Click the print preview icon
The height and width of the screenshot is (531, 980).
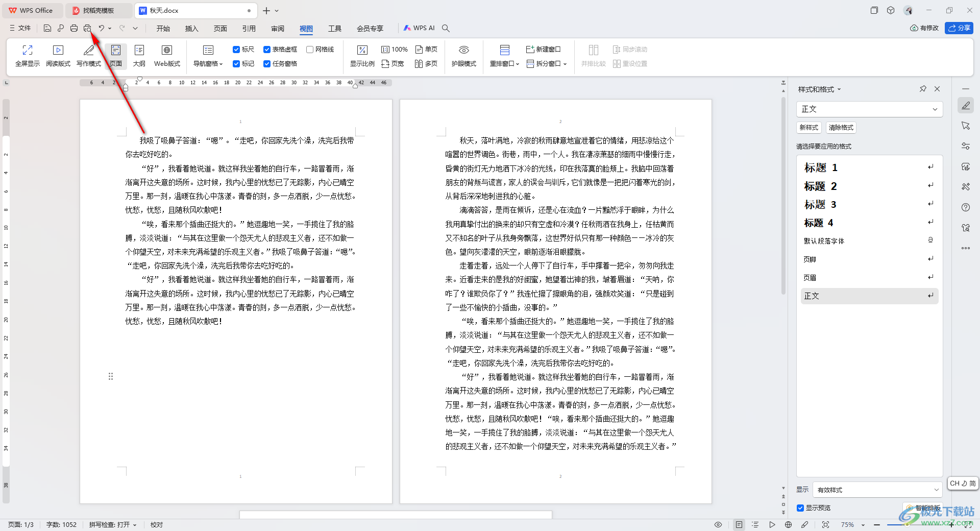coord(87,28)
